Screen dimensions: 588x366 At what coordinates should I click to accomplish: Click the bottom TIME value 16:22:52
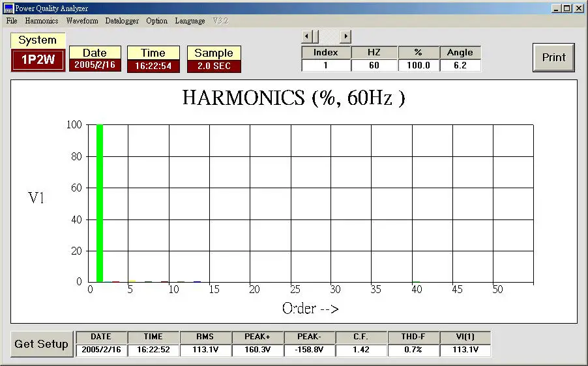[153, 350]
